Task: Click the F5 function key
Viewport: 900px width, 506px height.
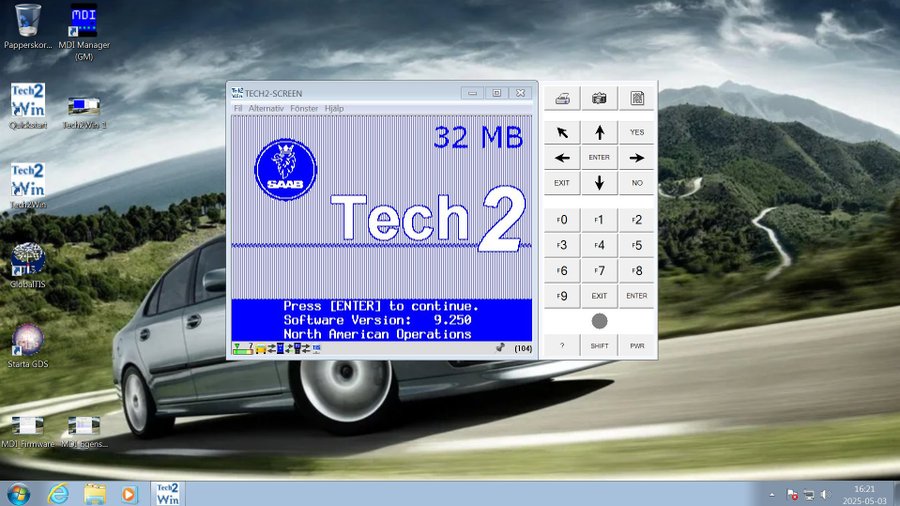Action: coord(637,246)
